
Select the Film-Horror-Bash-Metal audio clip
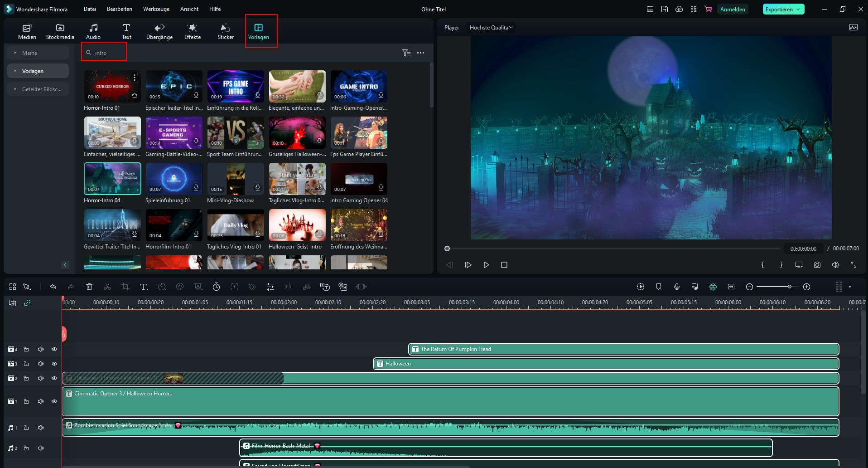pyautogui.click(x=506, y=448)
